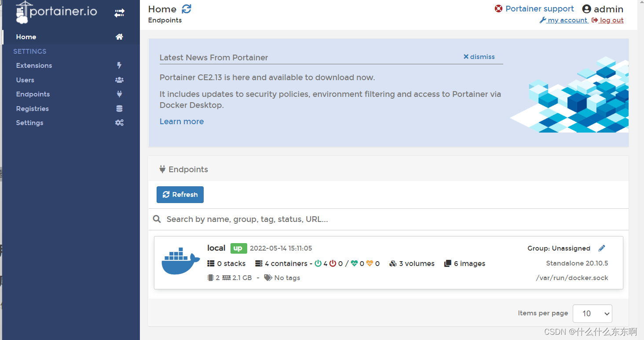This screenshot has width=644, height=340.
Task: Dismiss the Latest News banner
Action: pyautogui.click(x=479, y=57)
